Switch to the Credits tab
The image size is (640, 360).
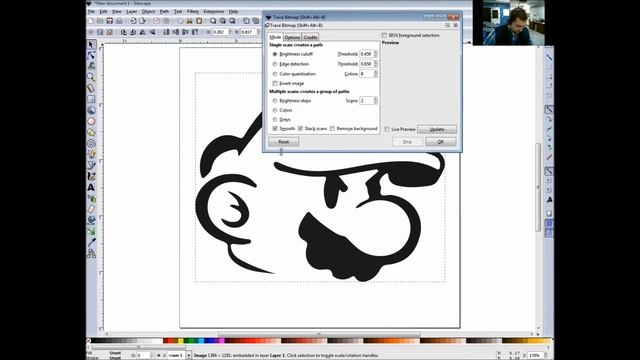pyautogui.click(x=310, y=37)
